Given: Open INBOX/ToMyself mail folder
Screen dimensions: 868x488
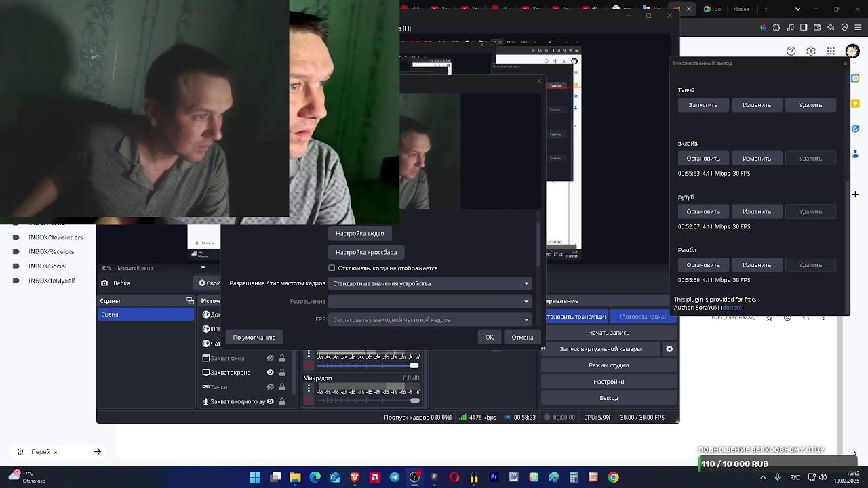Looking at the screenshot, I should click(x=52, y=281).
